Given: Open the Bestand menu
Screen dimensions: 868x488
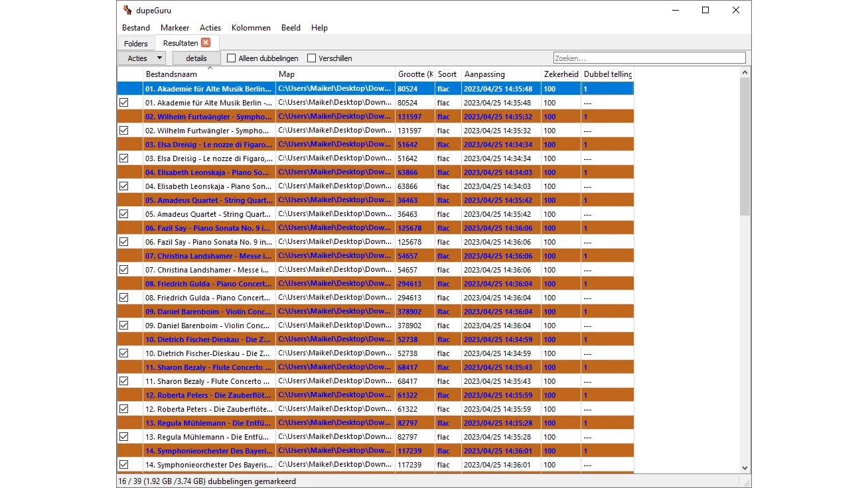Looking at the screenshot, I should click(x=136, y=28).
